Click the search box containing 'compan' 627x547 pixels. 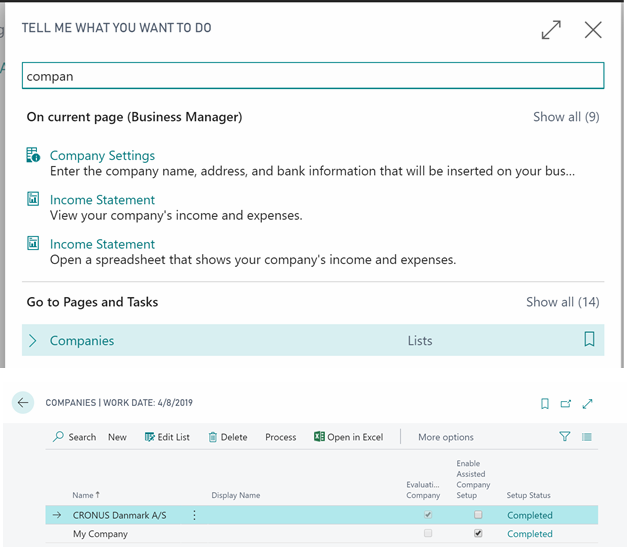coord(313,76)
